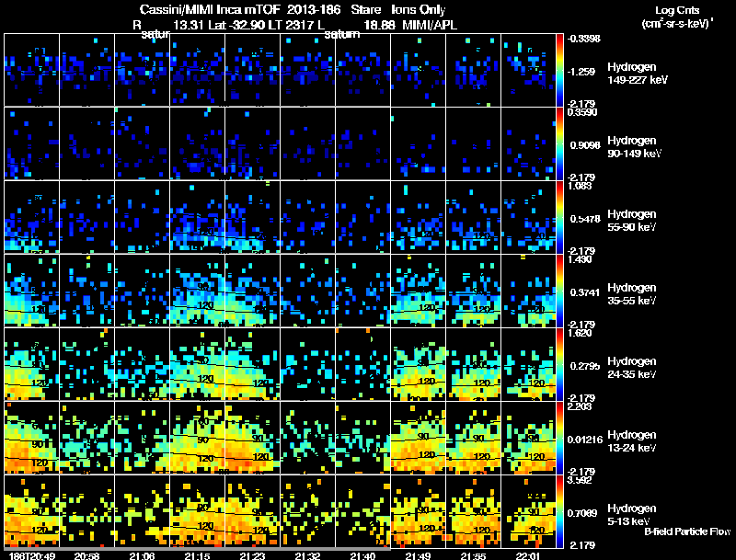This screenshot has height=560, width=736.
Task: Click the 186T20:49 time label
Action: point(31,555)
